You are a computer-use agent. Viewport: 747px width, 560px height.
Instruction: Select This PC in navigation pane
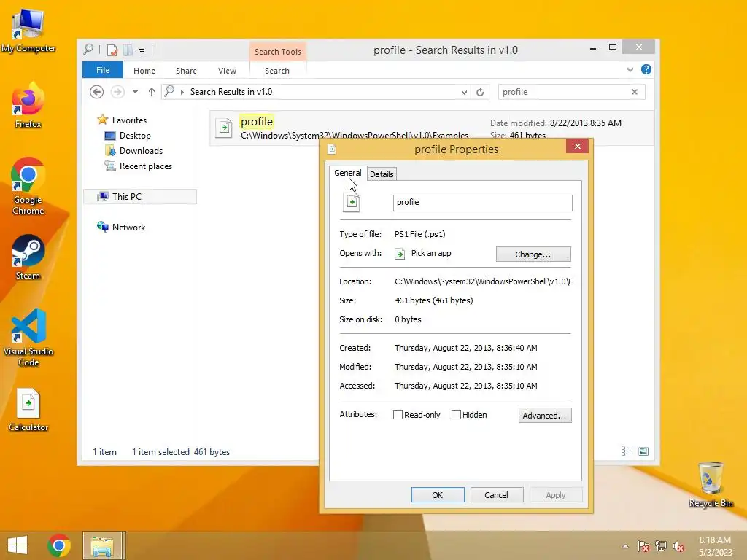(x=140, y=197)
